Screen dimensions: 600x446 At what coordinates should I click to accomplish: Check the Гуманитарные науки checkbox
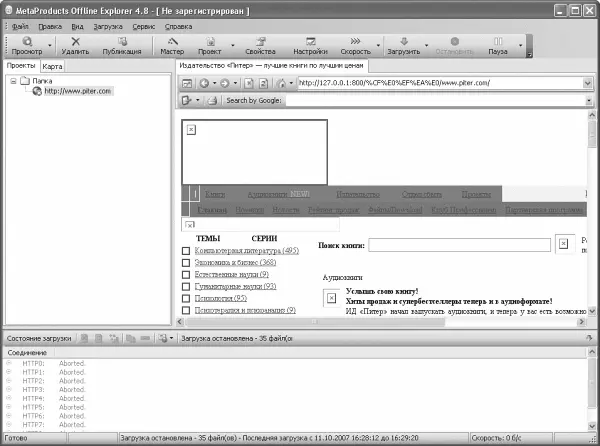pos(186,286)
